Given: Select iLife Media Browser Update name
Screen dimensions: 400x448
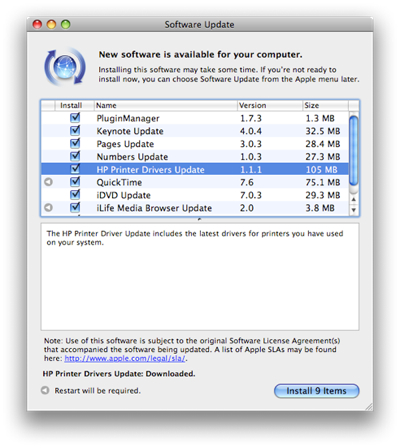Looking at the screenshot, I should pyautogui.click(x=154, y=208).
